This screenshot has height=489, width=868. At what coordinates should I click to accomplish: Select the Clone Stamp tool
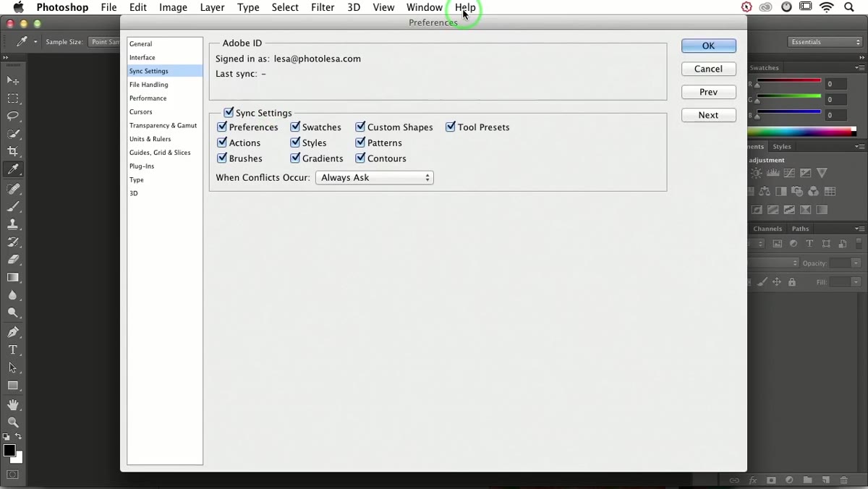(x=13, y=224)
